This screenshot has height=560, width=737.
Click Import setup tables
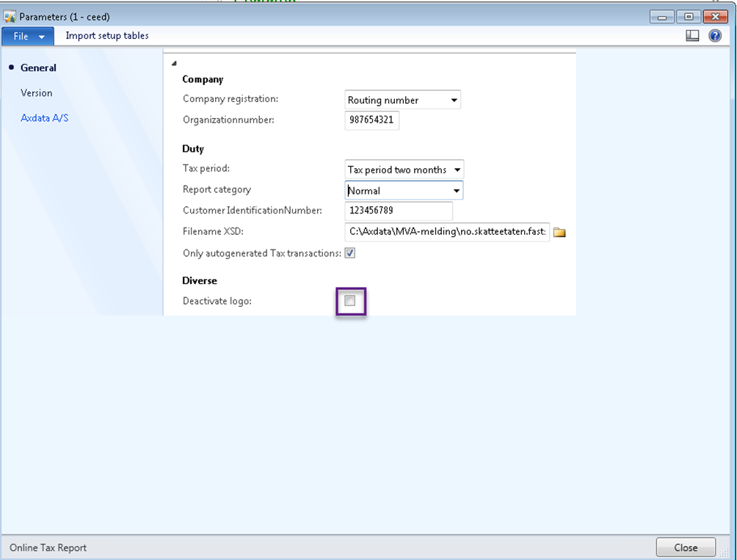(107, 36)
